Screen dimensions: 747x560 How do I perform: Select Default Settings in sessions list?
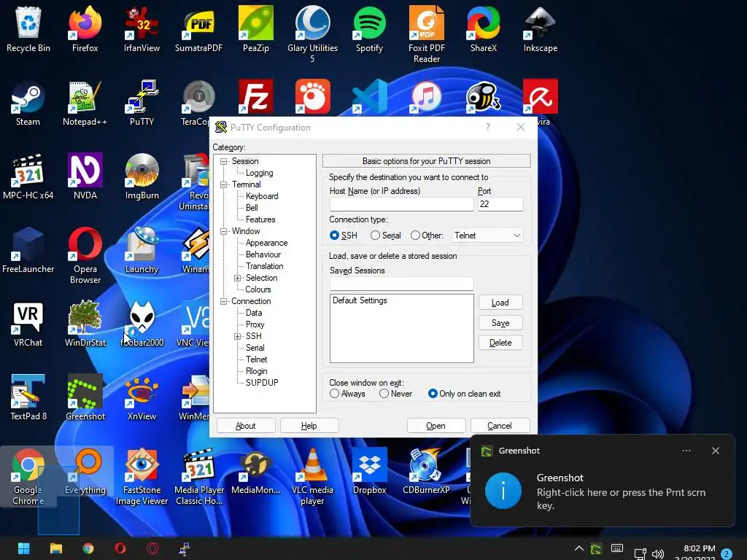[x=360, y=300]
